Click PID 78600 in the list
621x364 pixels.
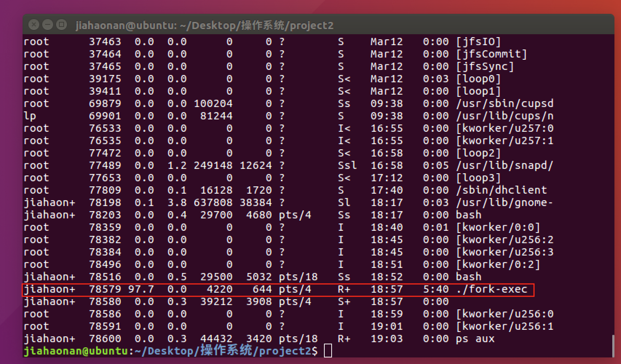[105, 339]
